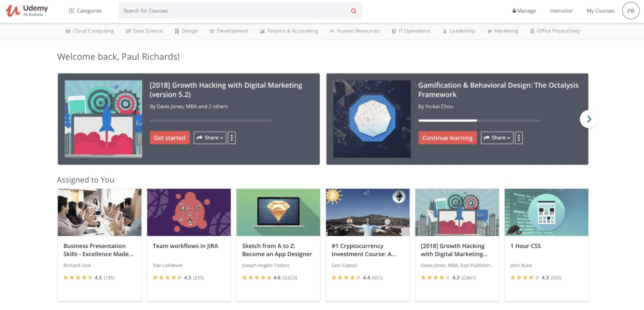Open assigned Growth Hacking course thumbnail
The height and width of the screenshot is (310, 644).
pos(457,212)
